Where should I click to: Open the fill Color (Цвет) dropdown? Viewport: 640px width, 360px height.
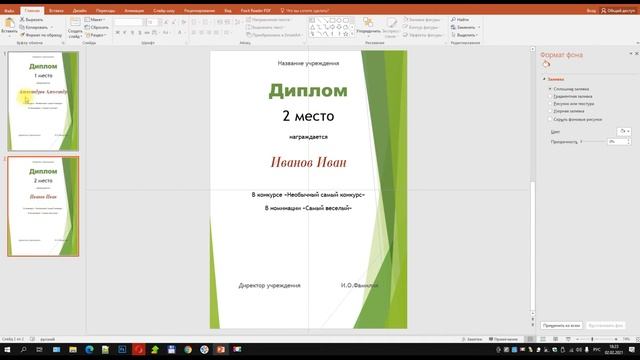[x=624, y=131]
